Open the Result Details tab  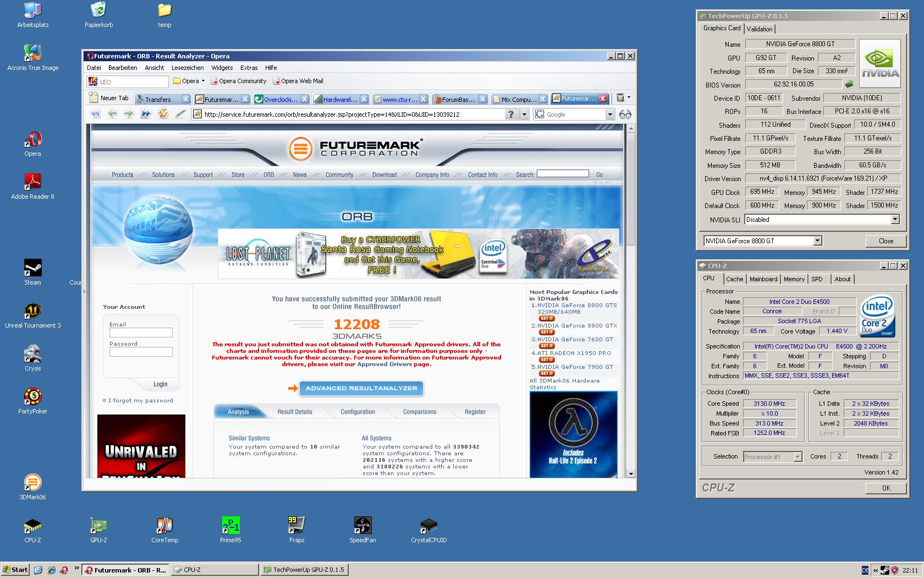[x=295, y=412]
